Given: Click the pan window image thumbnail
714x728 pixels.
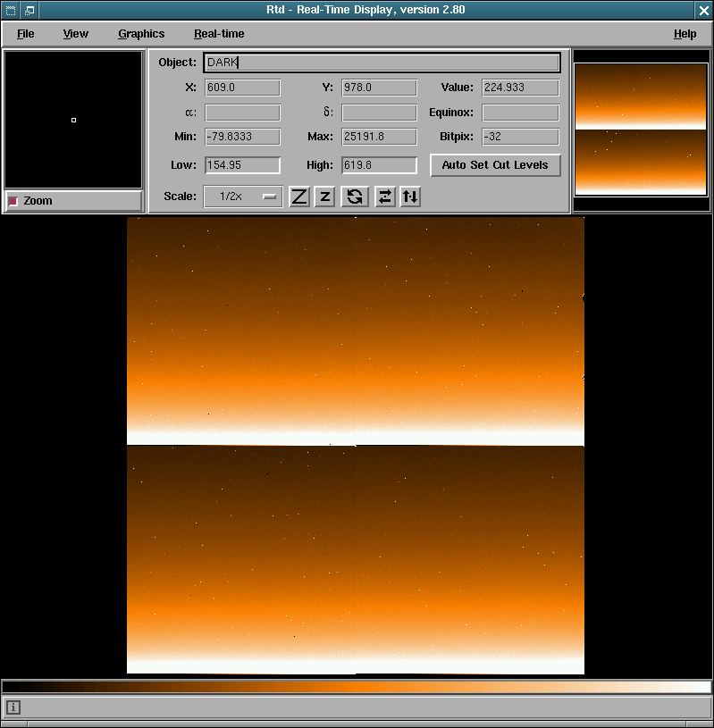Looking at the screenshot, I should click(x=641, y=129).
